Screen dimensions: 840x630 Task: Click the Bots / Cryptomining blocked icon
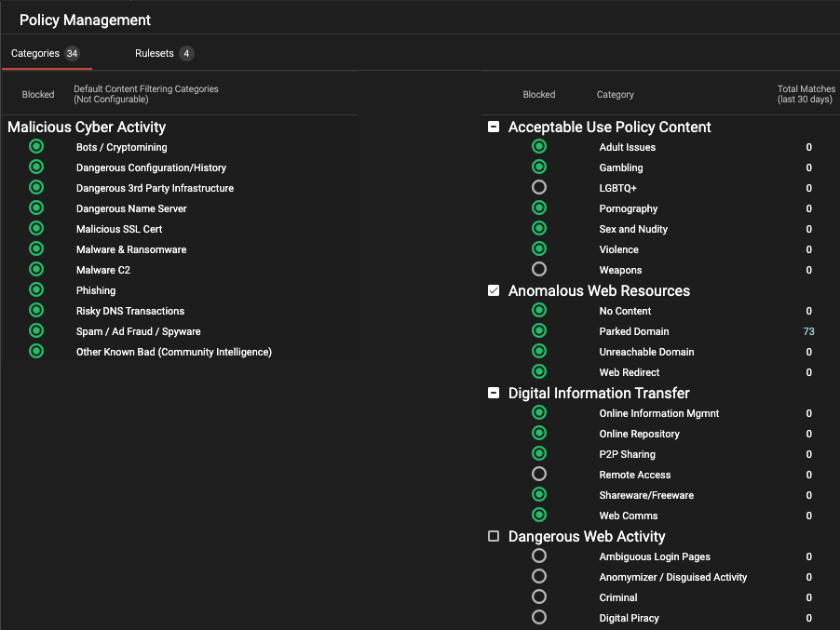pyautogui.click(x=36, y=147)
